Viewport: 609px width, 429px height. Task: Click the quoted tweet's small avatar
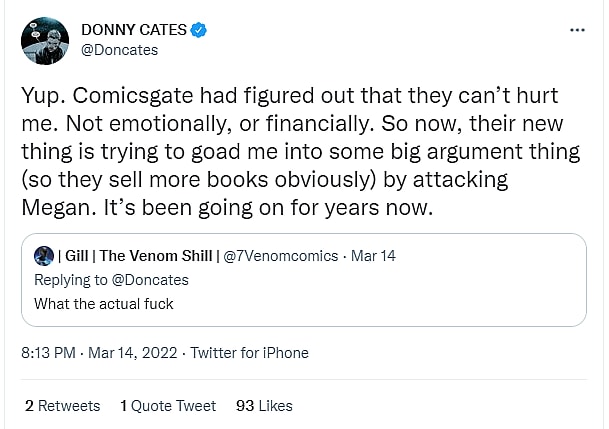point(43,256)
